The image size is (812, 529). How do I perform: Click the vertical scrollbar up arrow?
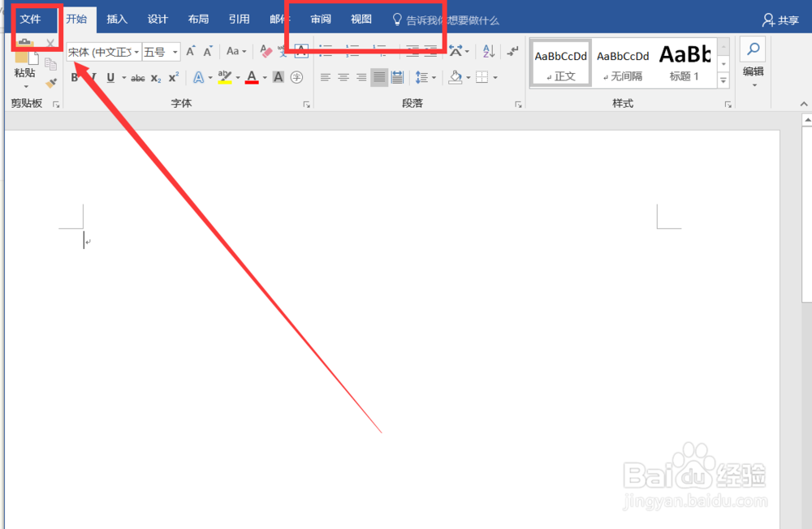807,120
